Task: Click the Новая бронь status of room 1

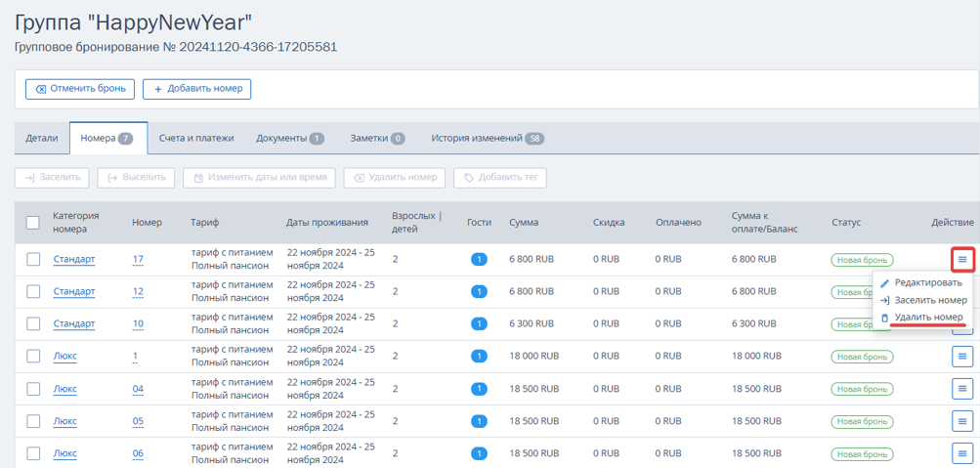Action: (862, 357)
